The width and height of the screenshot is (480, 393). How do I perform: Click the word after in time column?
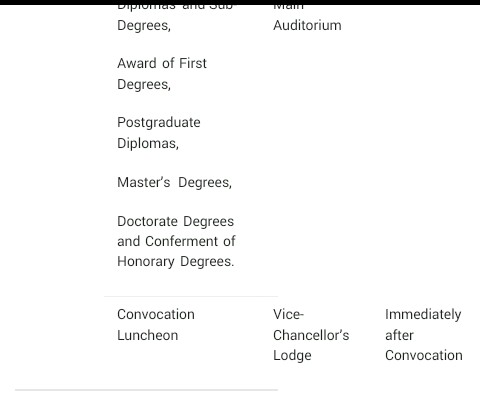[399, 335]
